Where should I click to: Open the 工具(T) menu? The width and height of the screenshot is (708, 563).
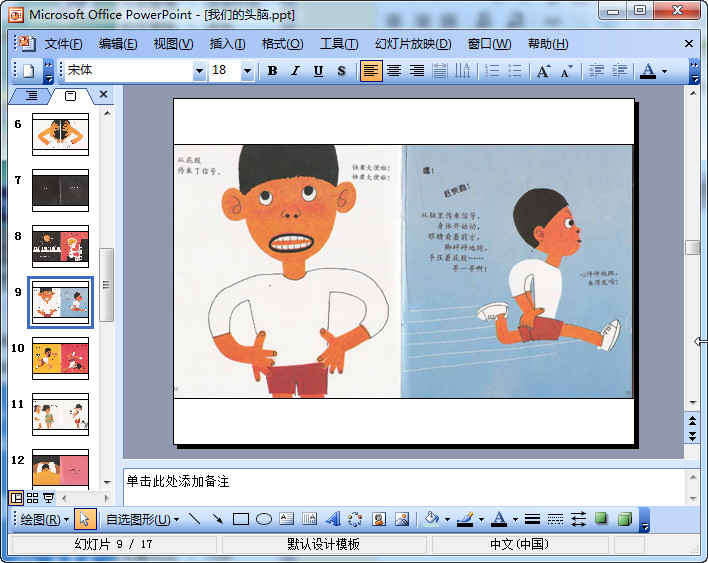coord(339,44)
